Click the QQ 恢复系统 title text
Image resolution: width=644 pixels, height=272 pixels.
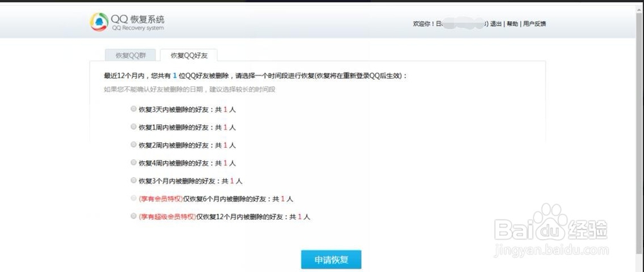[x=138, y=19]
